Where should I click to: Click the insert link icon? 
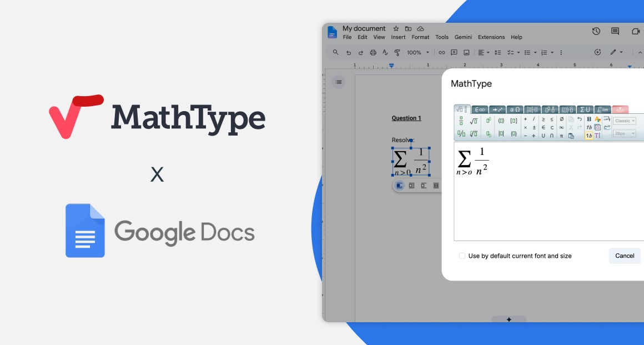coord(441,53)
